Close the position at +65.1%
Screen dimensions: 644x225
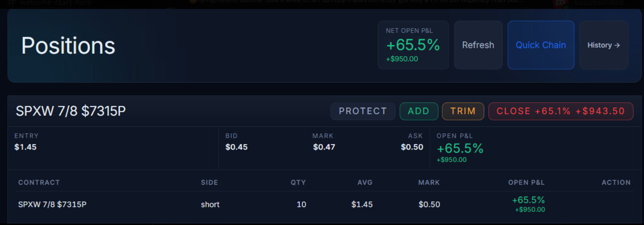[560, 111]
